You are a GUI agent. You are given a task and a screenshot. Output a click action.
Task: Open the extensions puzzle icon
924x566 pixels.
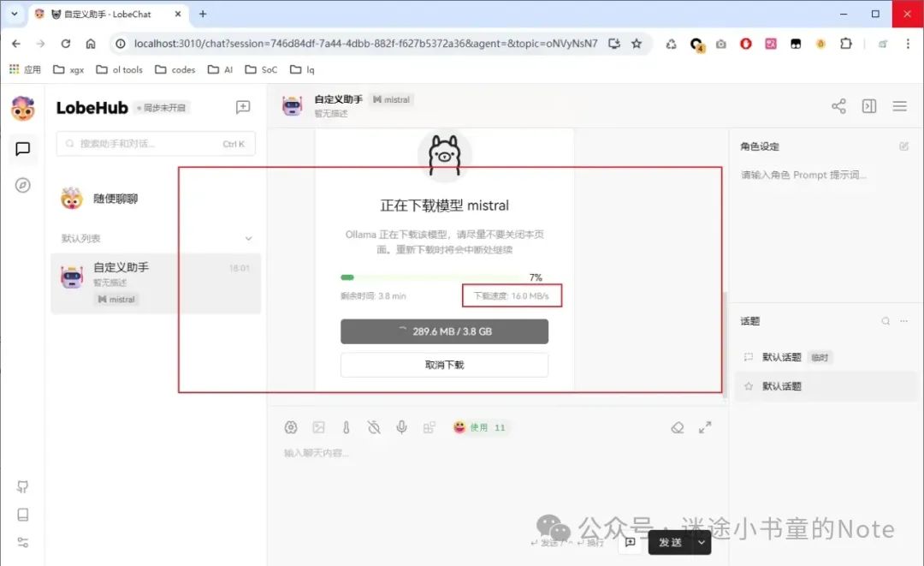(845, 44)
